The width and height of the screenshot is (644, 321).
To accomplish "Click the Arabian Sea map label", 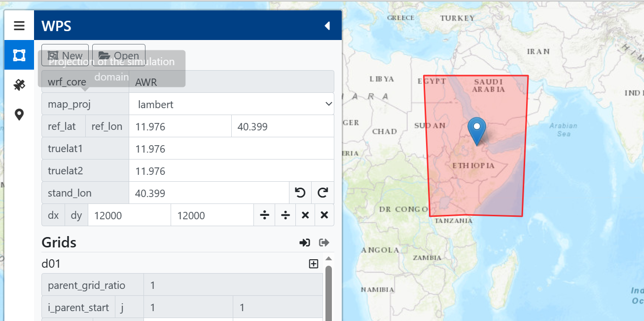I will 564,130.
